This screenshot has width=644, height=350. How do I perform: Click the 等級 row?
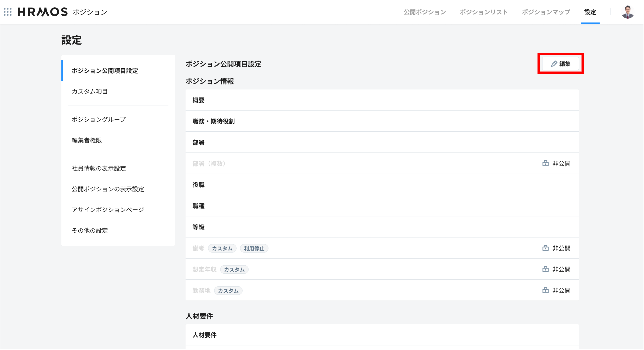(x=382, y=227)
